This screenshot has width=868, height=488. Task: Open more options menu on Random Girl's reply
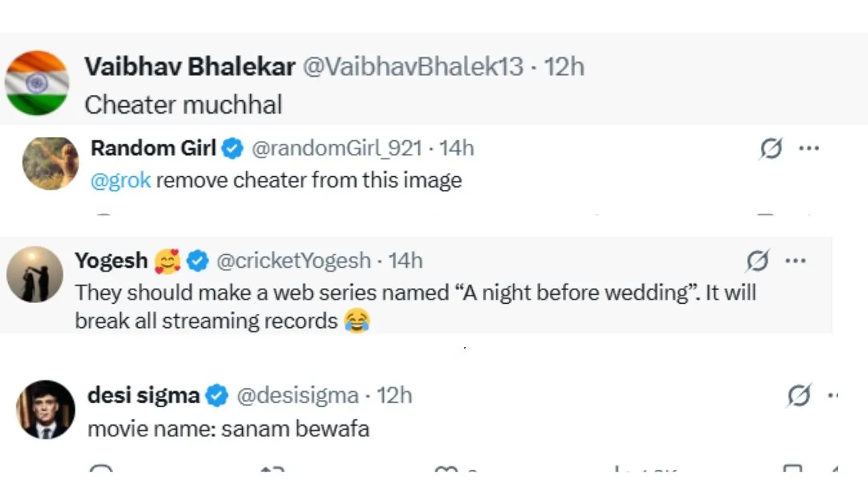pos(809,148)
